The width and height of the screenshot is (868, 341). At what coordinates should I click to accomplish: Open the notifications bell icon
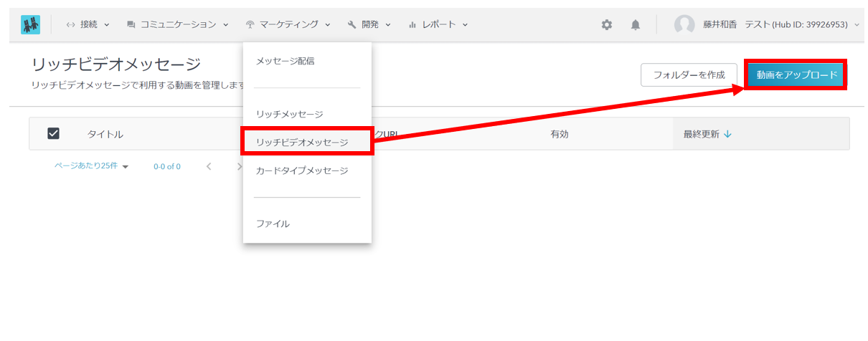click(635, 25)
